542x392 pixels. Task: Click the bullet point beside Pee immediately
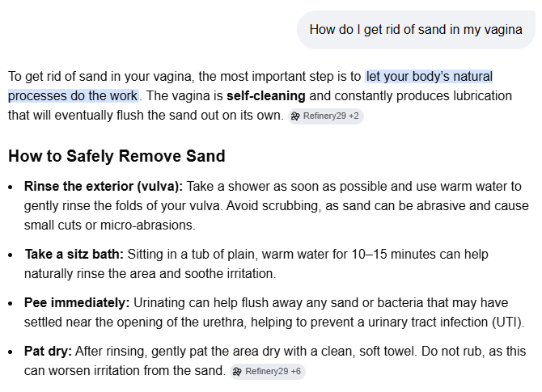click(11, 302)
